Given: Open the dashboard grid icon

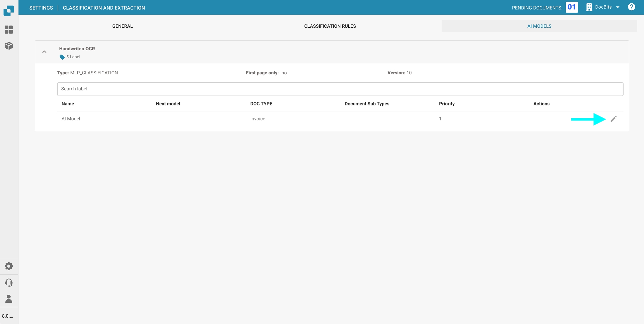Looking at the screenshot, I should point(9,30).
